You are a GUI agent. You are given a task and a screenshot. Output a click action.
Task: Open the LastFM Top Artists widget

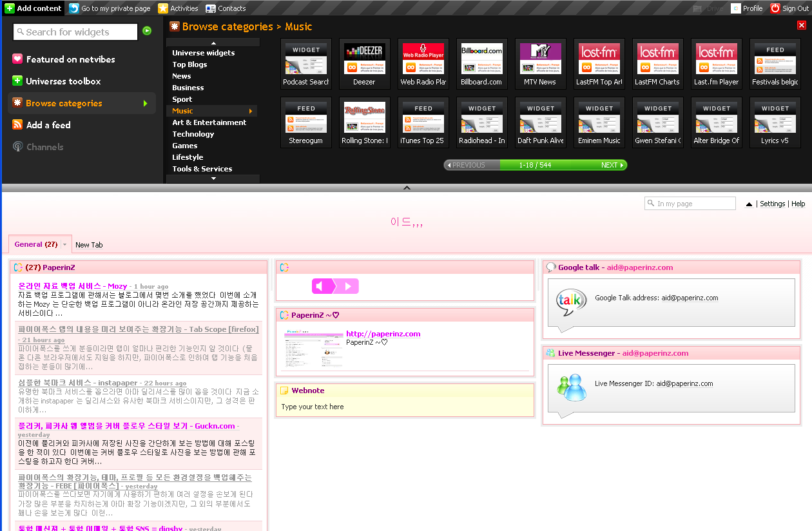599,64
